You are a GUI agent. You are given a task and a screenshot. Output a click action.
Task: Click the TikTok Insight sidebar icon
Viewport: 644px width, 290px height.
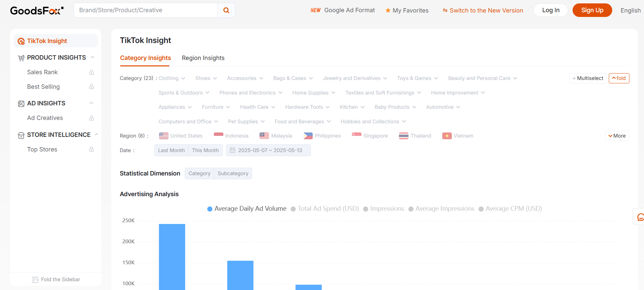point(21,41)
